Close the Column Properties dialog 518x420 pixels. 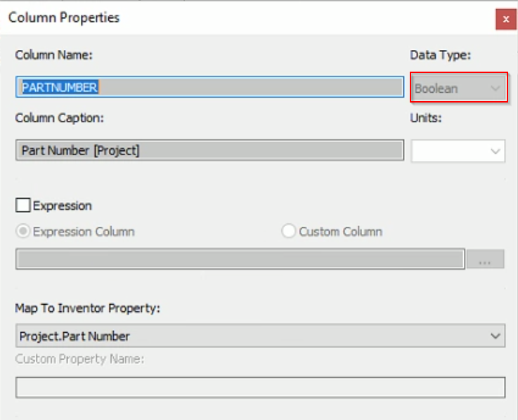[505, 19]
